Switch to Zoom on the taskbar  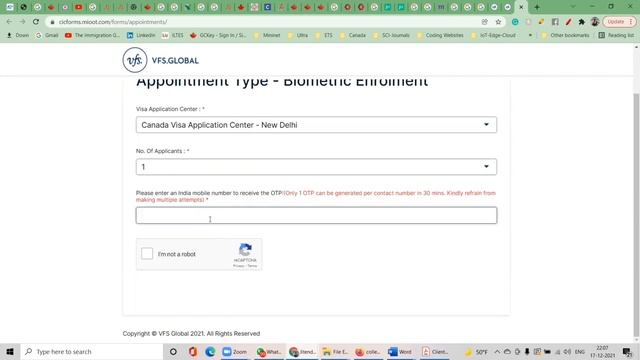[235, 351]
